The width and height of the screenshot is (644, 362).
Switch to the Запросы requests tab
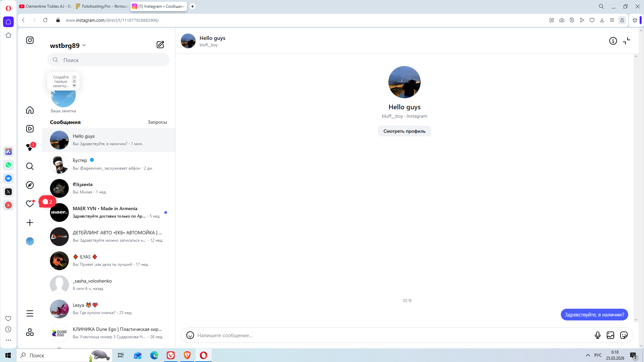[x=157, y=122]
